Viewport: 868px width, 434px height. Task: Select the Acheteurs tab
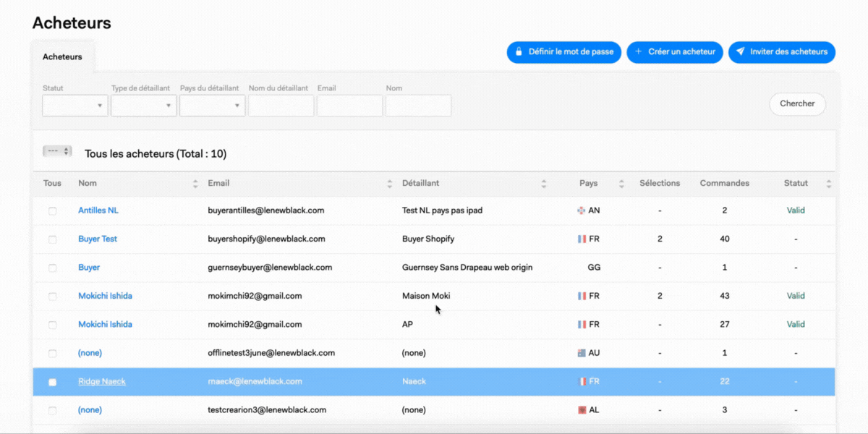[62, 56]
